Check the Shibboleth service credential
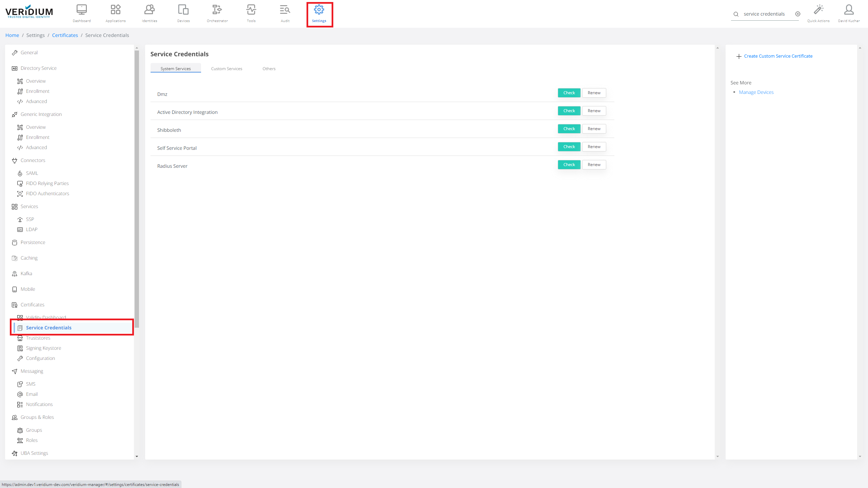 (569, 129)
